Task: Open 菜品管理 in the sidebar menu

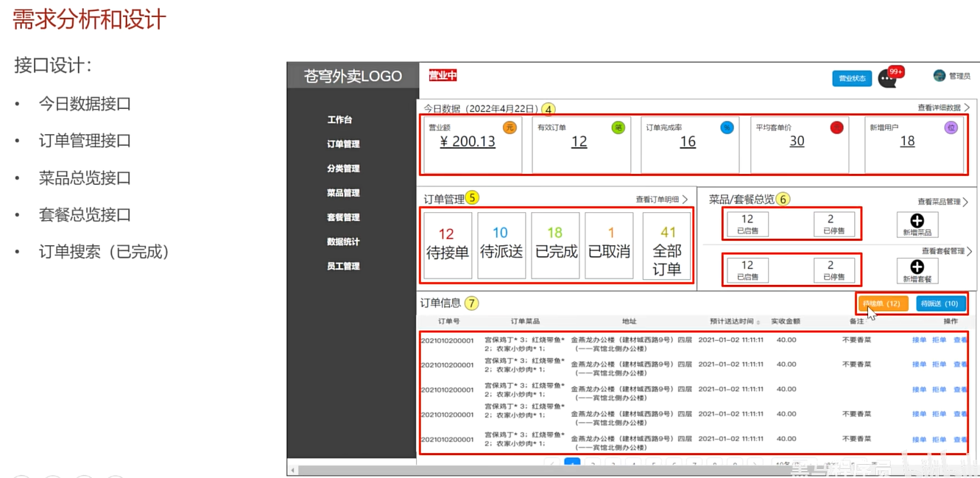Action: (344, 193)
